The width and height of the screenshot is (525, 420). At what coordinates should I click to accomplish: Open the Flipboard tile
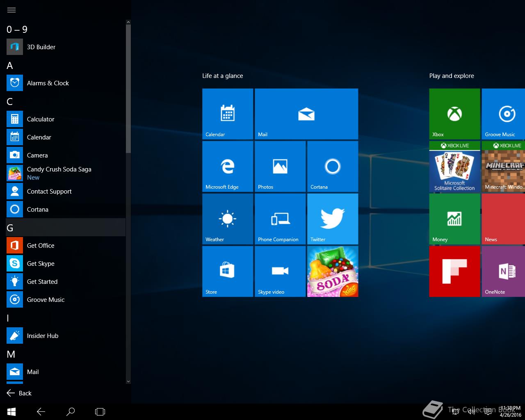(454, 272)
